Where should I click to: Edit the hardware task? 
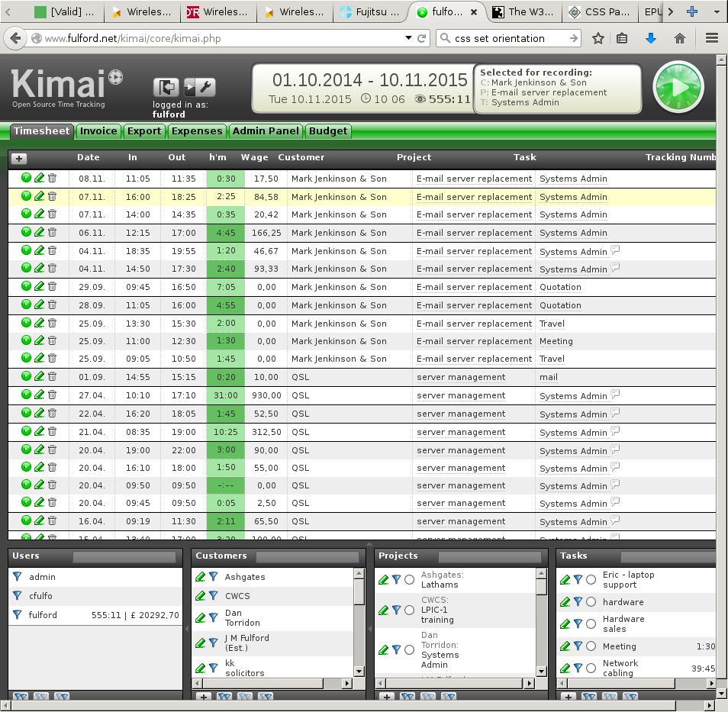[565, 602]
